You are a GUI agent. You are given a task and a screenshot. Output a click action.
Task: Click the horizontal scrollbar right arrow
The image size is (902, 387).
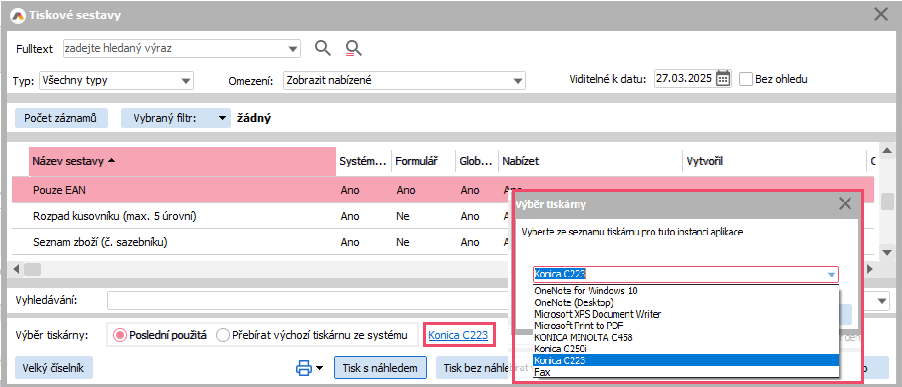coord(870,269)
